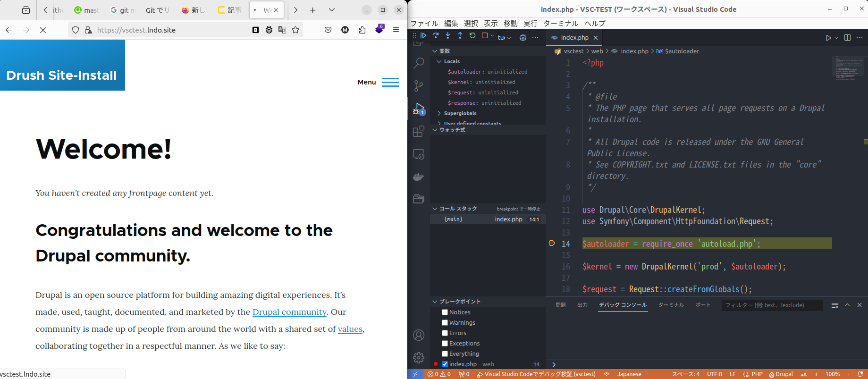Image resolution: width=868 pixels, height=379 pixels.
Task: Open Firefox extensions puzzle icon
Action: [x=362, y=30]
